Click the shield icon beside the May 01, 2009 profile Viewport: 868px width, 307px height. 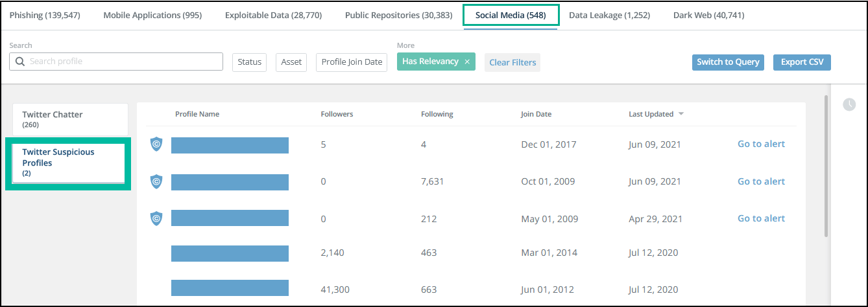(156, 219)
